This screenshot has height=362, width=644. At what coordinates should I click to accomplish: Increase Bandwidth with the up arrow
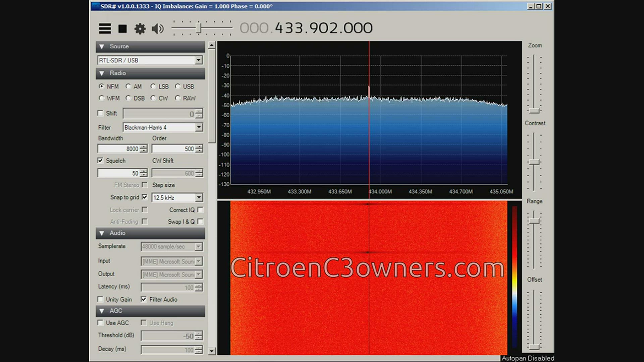[x=144, y=147]
